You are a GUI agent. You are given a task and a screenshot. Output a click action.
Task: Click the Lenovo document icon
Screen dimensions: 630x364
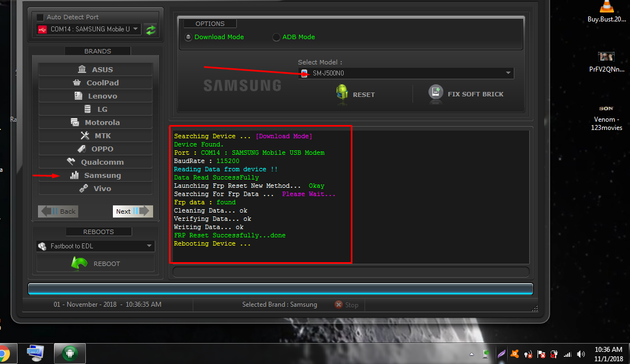[x=78, y=96]
